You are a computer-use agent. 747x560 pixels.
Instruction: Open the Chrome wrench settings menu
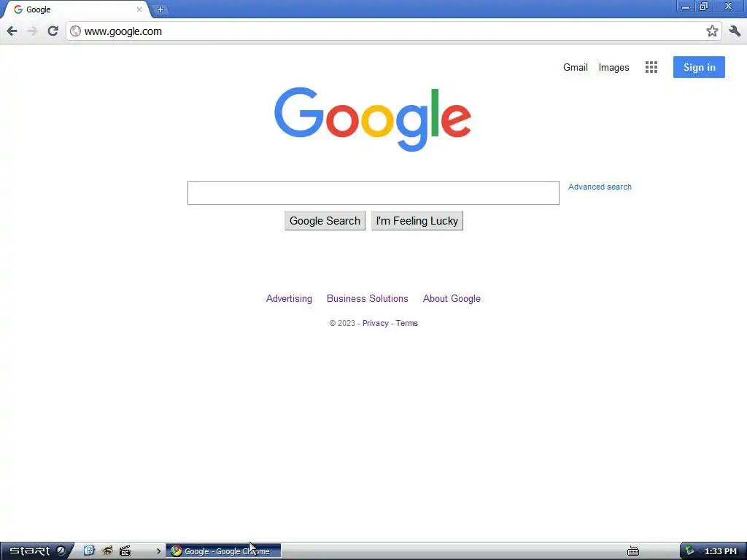735,31
